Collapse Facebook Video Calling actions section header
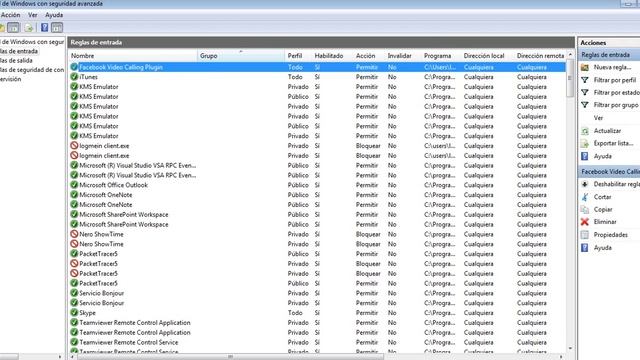The width and height of the screenshot is (640, 360). (x=609, y=172)
